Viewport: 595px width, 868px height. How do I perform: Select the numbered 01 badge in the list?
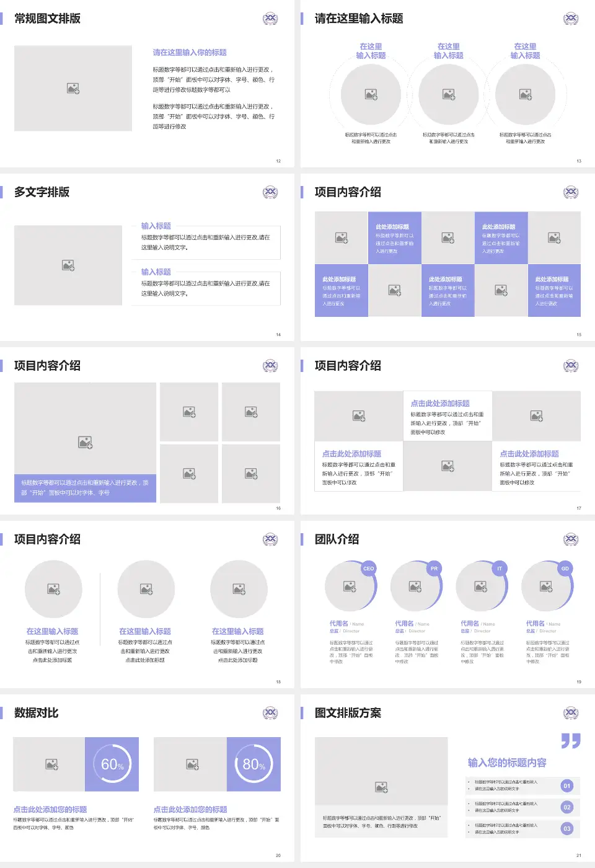click(566, 786)
